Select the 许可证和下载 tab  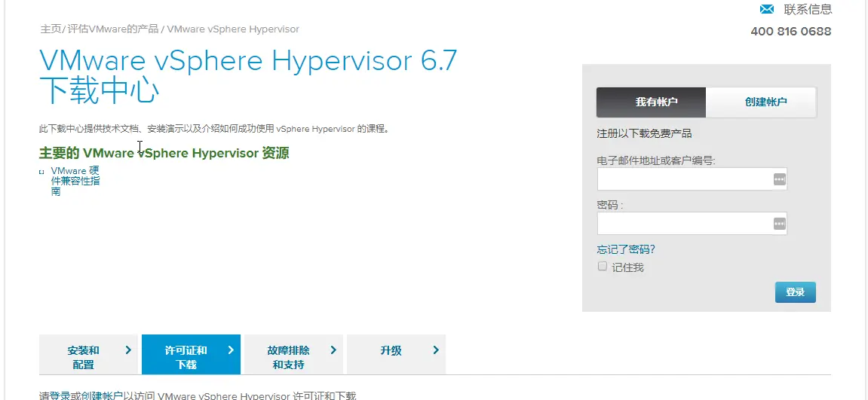point(191,355)
